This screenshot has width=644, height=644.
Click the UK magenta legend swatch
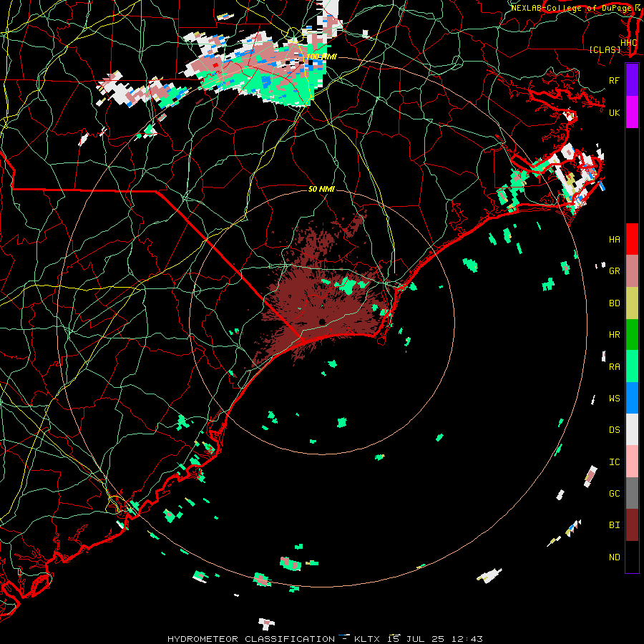[632, 112]
